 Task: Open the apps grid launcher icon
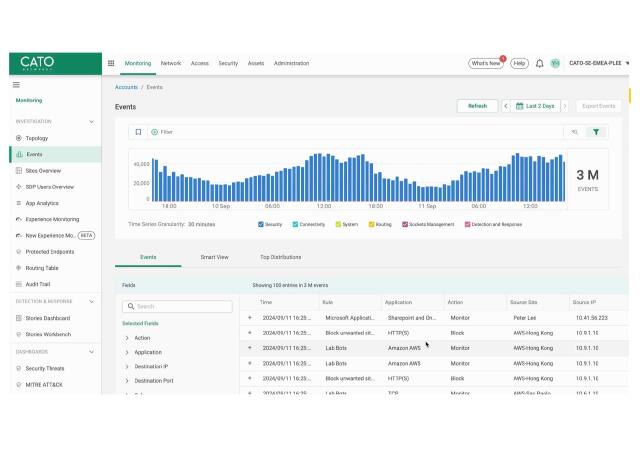pos(111,63)
